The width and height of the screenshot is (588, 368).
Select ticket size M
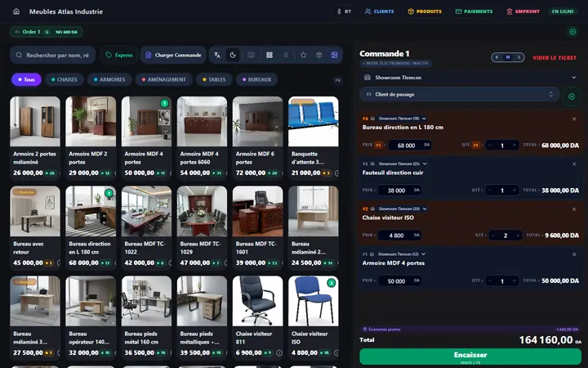pos(508,57)
